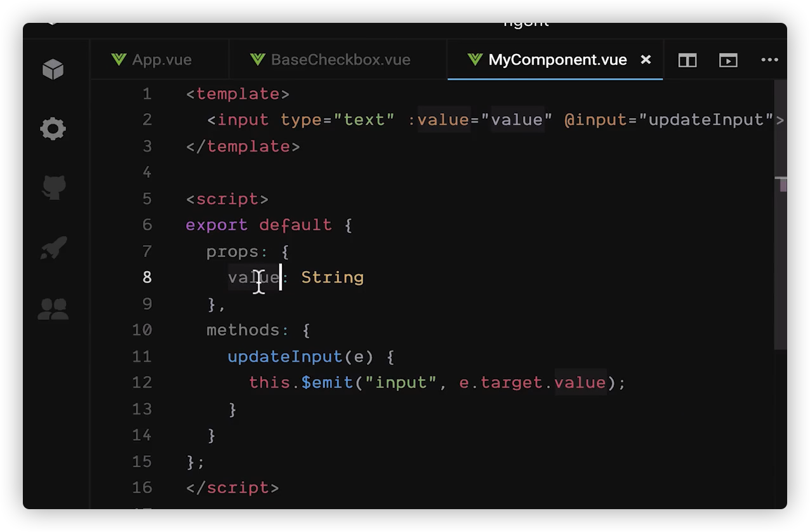Click "props" on line 7
The width and height of the screenshot is (810, 532).
pos(232,251)
